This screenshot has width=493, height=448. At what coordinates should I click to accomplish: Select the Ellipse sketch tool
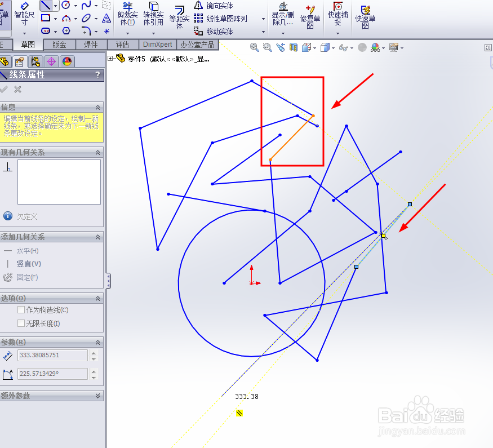pos(86,18)
